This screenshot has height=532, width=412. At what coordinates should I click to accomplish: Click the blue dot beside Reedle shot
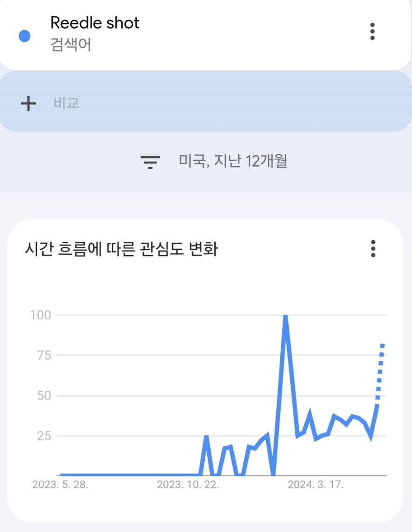(x=25, y=36)
